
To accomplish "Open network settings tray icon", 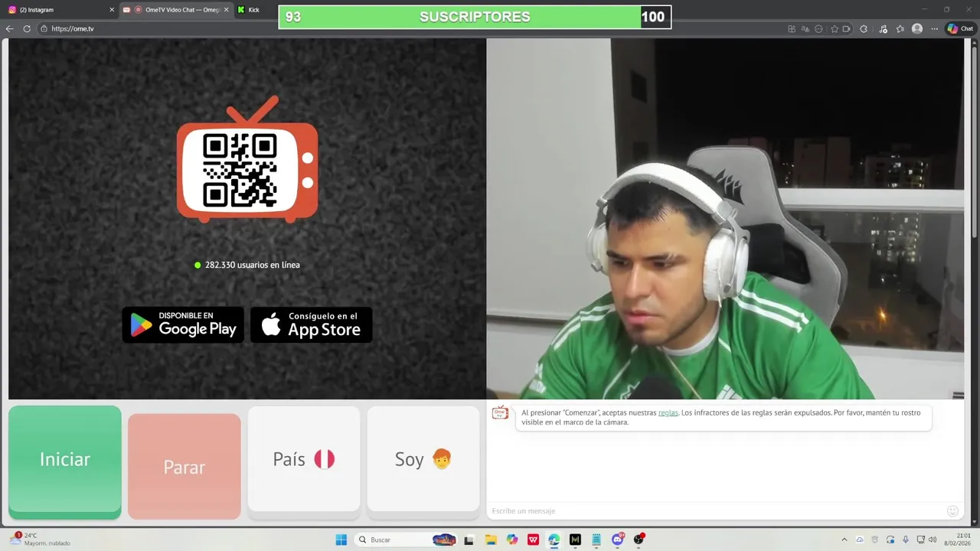I will click(921, 540).
